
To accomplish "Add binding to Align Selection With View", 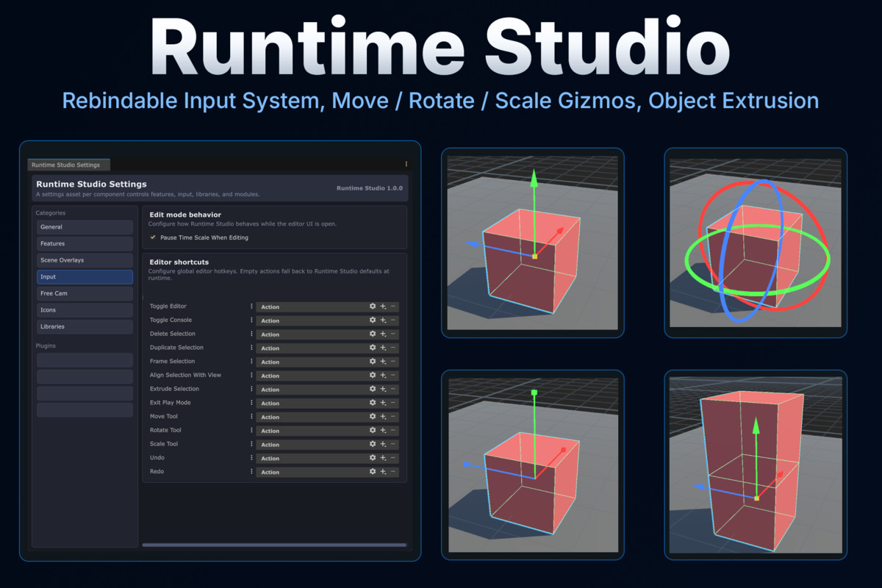I will 383,376.
